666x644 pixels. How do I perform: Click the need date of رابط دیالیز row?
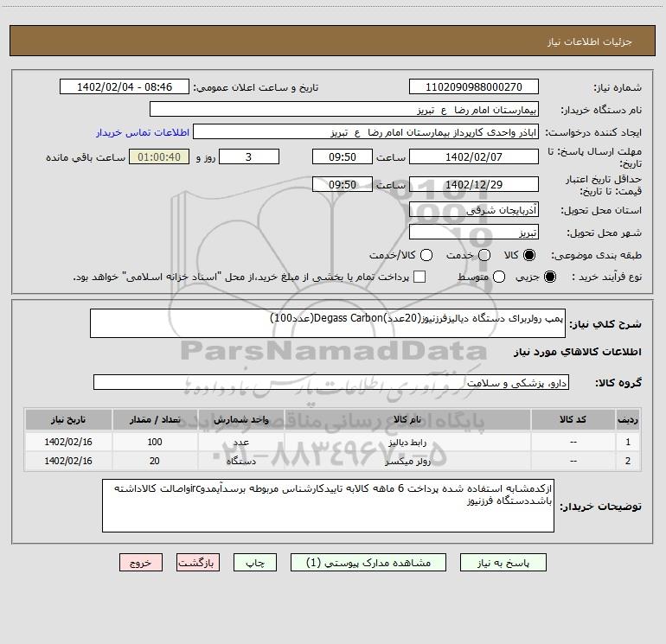[x=68, y=442]
